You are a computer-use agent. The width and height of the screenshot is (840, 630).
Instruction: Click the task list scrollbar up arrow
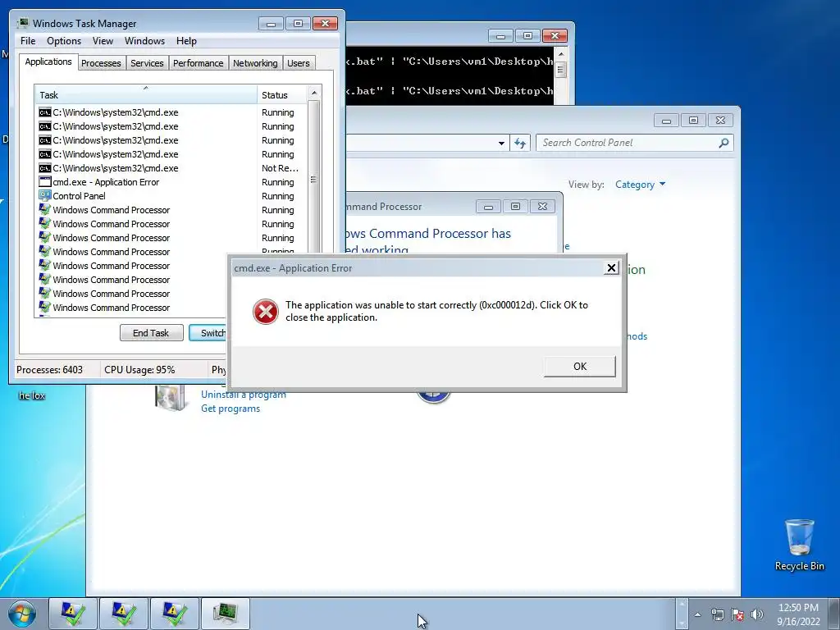pyautogui.click(x=314, y=93)
